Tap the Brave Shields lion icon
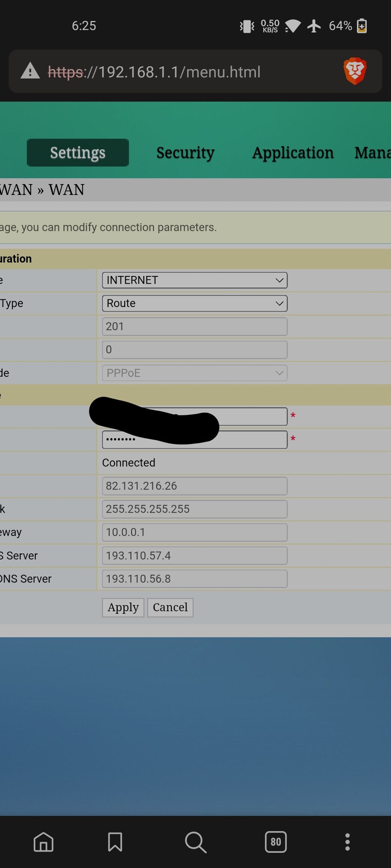 coord(355,71)
